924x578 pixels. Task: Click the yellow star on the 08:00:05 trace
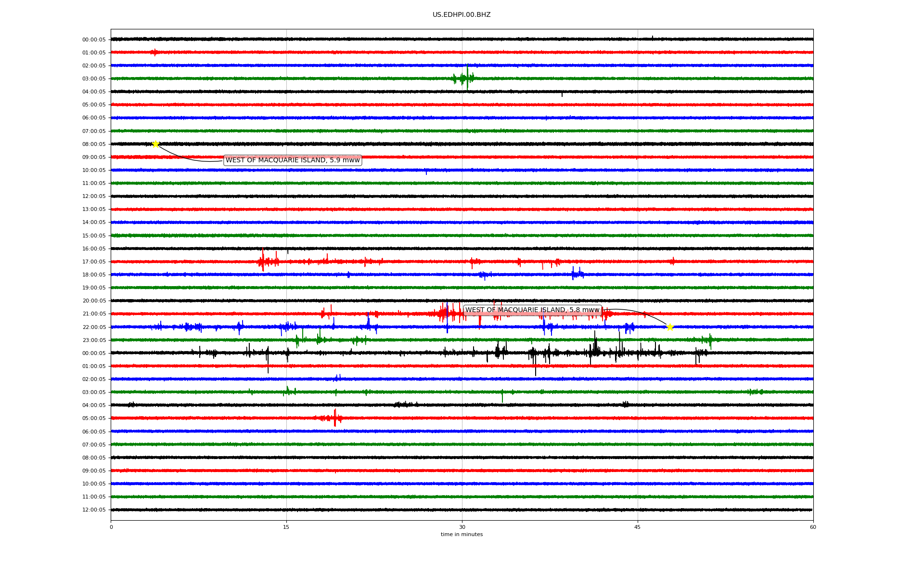pos(155,144)
